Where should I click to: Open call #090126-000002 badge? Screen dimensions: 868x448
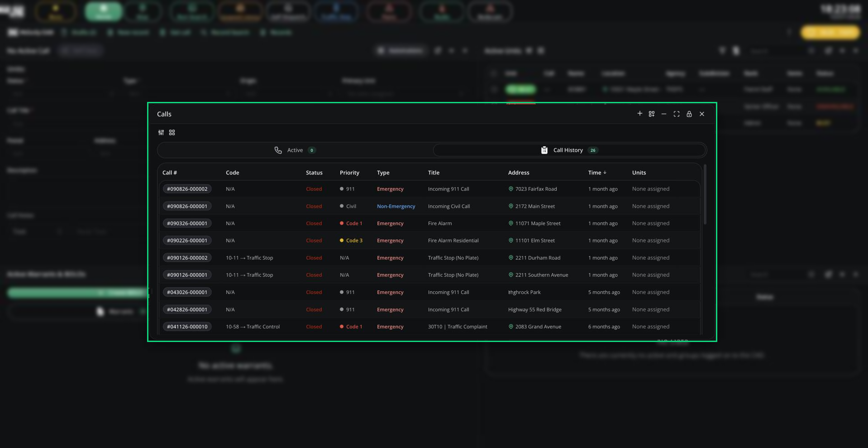(x=187, y=258)
